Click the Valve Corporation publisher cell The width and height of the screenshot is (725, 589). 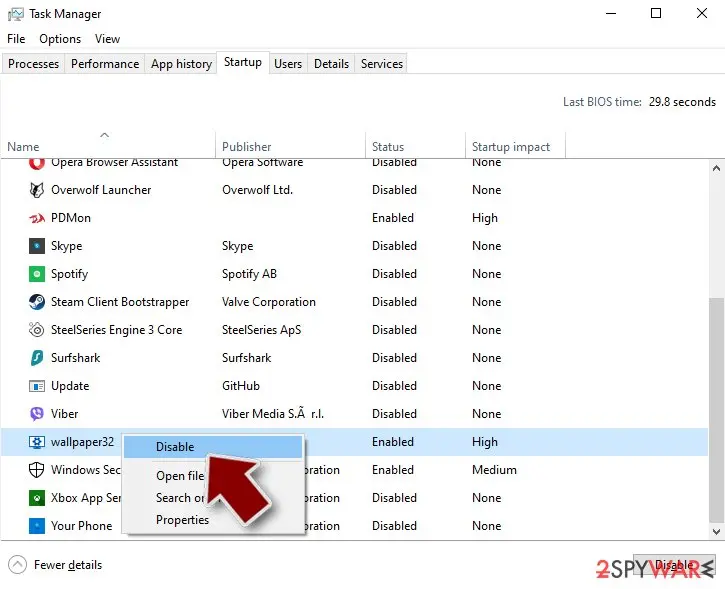pos(269,302)
